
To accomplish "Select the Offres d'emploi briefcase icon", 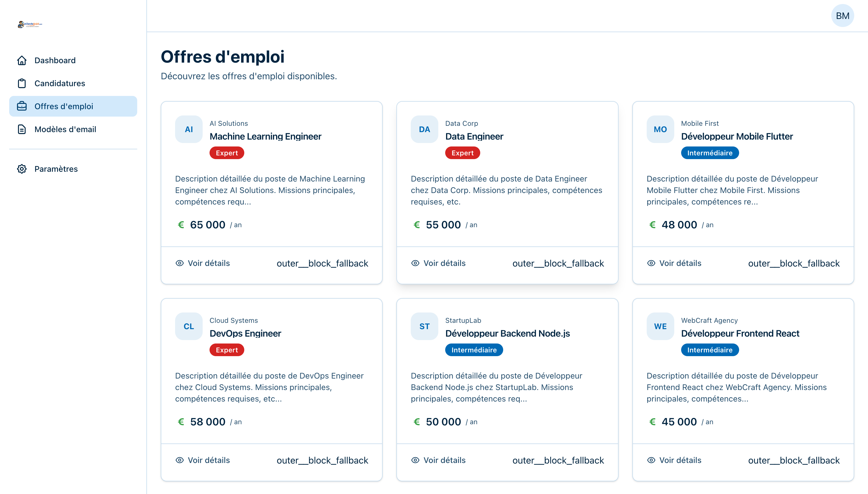I will tap(21, 106).
